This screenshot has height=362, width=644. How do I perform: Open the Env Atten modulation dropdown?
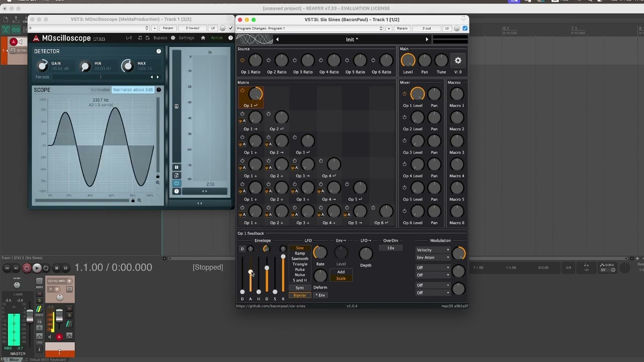click(433, 257)
